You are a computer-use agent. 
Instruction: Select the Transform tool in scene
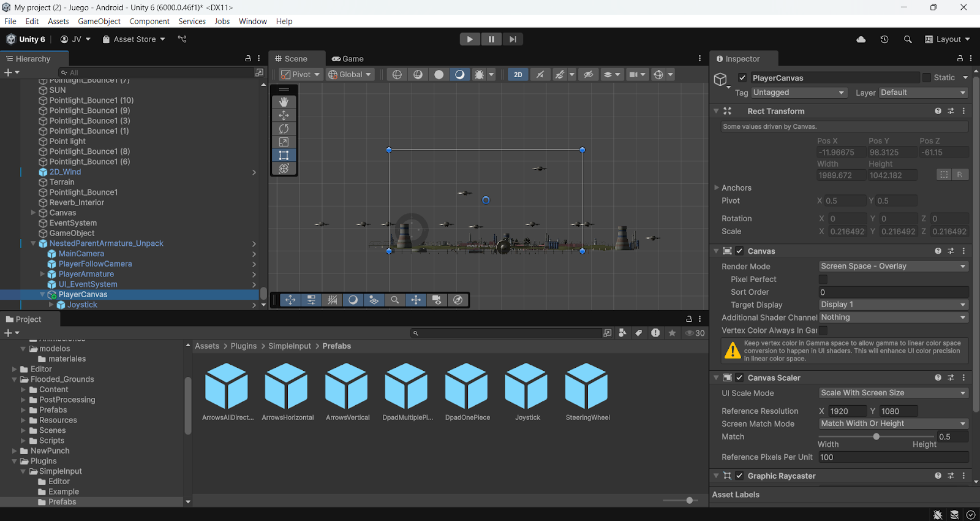(284, 169)
